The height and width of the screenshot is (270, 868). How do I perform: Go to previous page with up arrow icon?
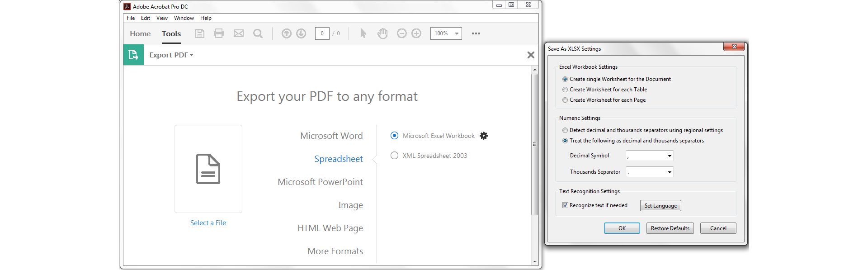(286, 33)
